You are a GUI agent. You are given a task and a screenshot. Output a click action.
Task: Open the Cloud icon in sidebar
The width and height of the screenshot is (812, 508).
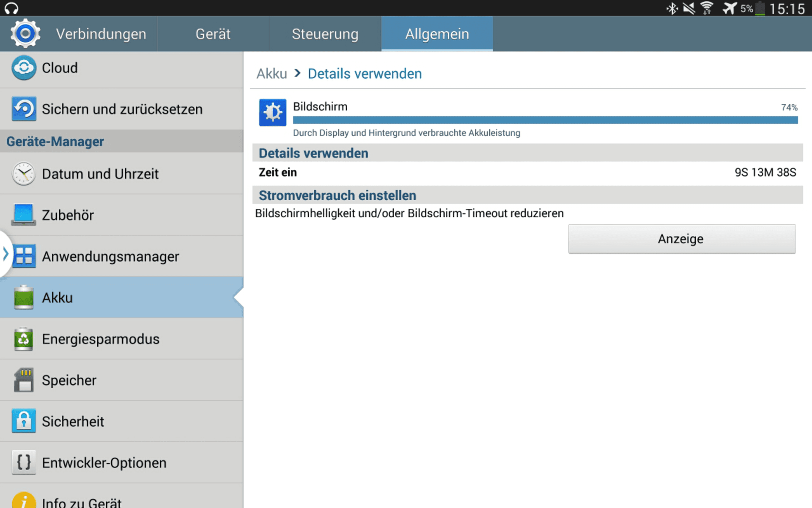click(24, 68)
